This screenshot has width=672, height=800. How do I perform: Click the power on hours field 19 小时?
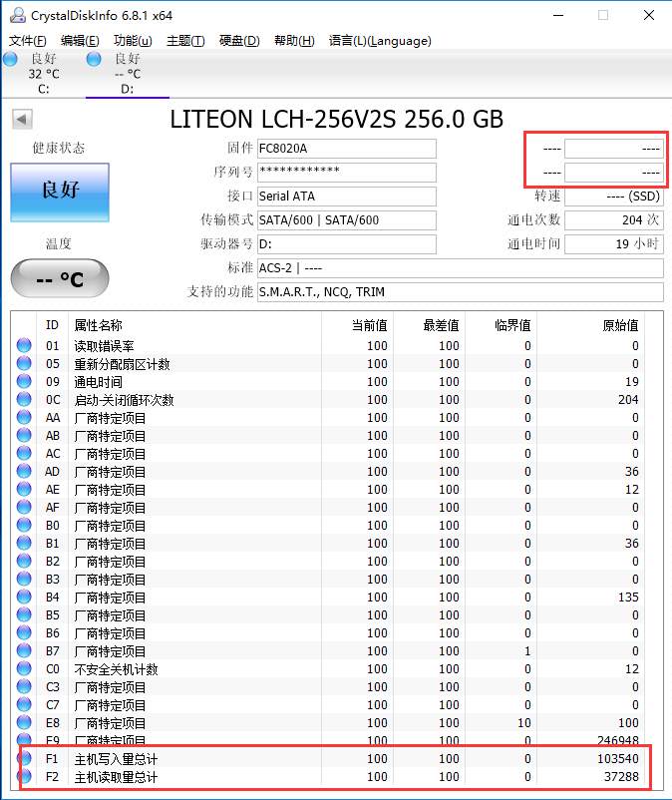[614, 244]
